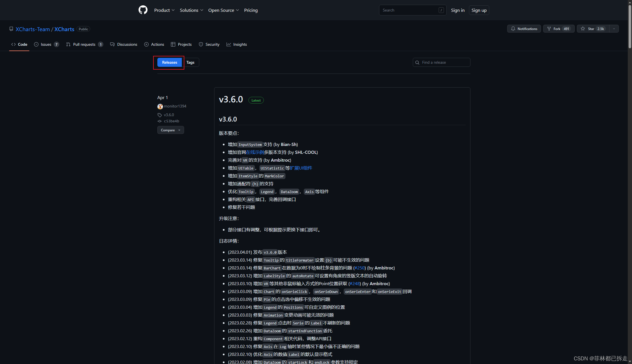The height and width of the screenshot is (364, 632).
Task: Click the GitHub logo icon
Action: click(143, 10)
